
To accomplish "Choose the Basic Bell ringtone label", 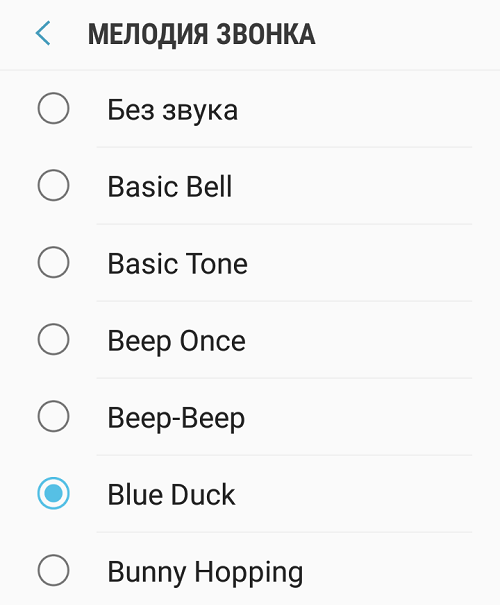I will (x=170, y=187).
